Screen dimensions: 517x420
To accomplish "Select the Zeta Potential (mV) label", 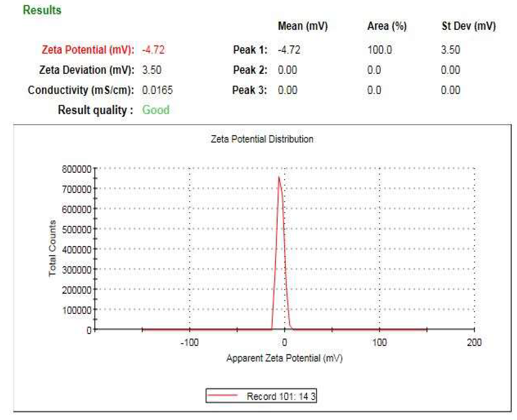I will (88, 50).
